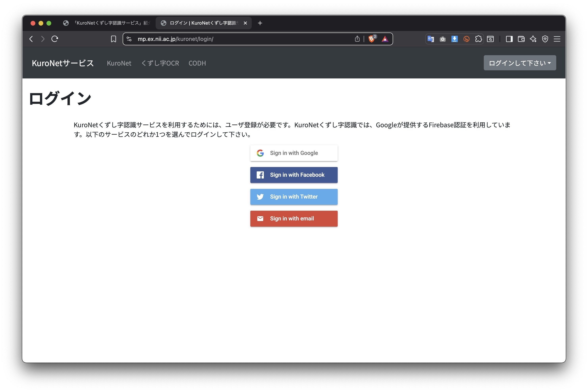The height and width of the screenshot is (392, 588).
Task: Open Brave Rewards triangle icon
Action: click(385, 39)
